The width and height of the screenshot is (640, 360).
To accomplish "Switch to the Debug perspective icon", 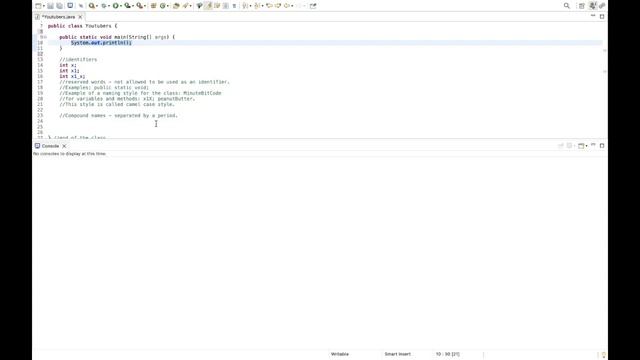I will click(602, 6).
